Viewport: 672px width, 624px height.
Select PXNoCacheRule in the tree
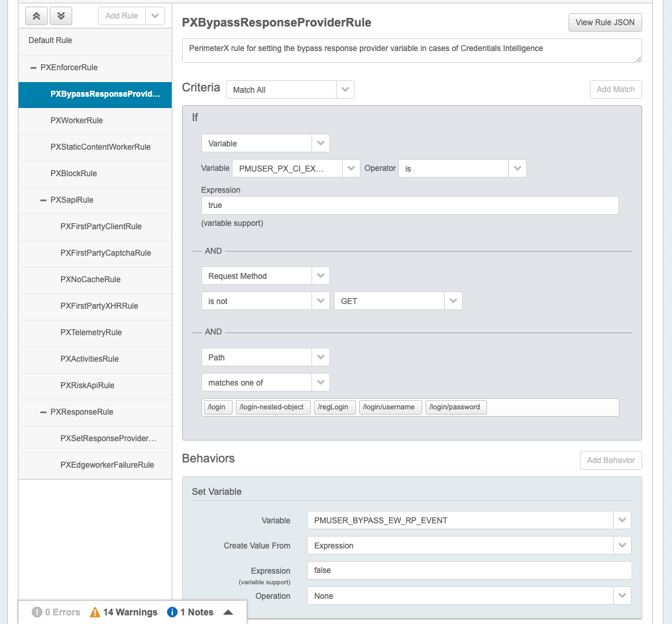(95, 280)
